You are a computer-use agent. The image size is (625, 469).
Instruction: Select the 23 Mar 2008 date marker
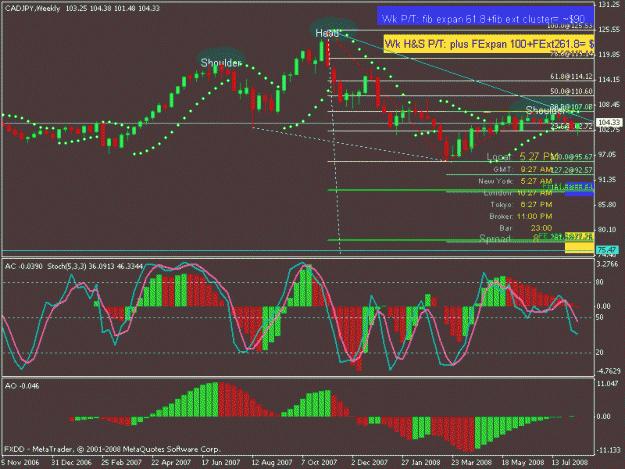pos(471,463)
